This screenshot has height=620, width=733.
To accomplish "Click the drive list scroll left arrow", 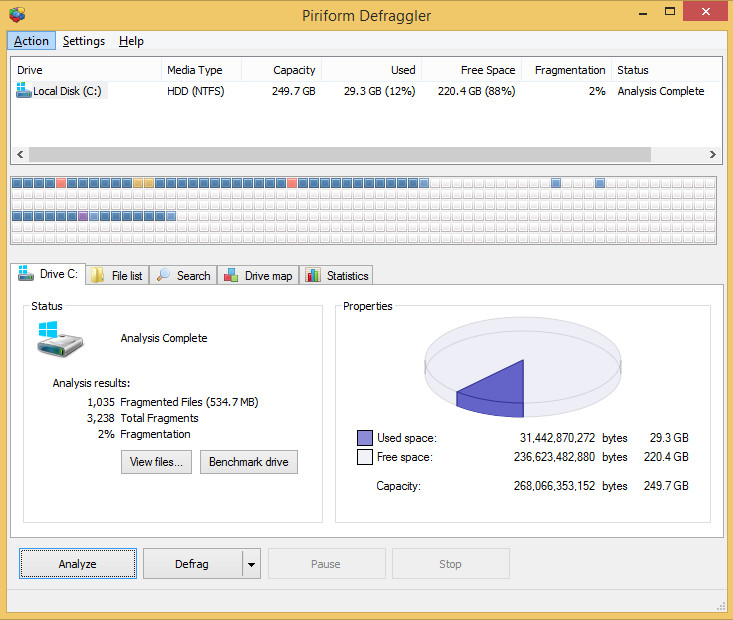I will (20, 154).
